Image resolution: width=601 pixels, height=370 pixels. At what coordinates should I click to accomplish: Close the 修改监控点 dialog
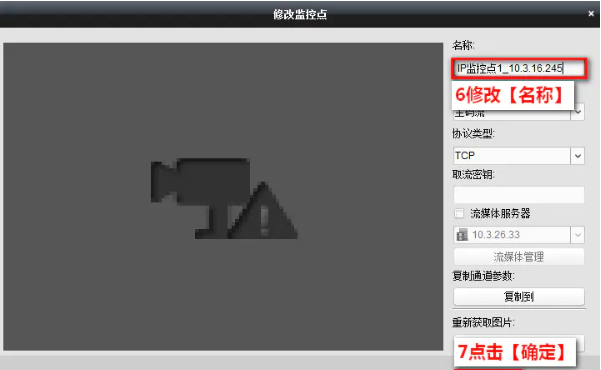click(591, 13)
